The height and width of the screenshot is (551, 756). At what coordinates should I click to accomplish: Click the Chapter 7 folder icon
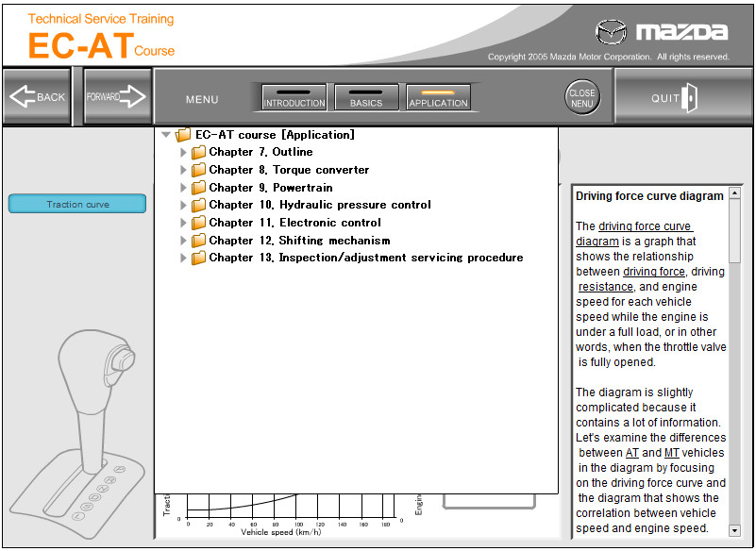[x=198, y=152]
